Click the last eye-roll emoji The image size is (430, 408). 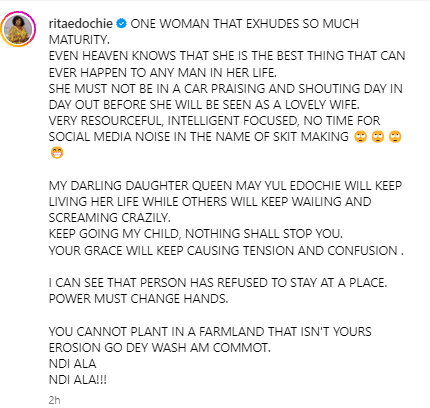pos(395,137)
